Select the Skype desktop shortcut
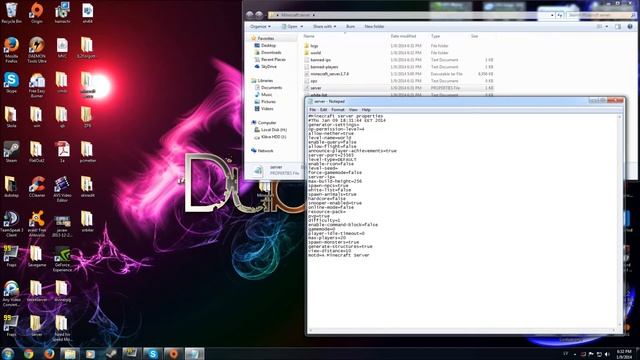Viewport: 640px width, 360px height. point(11,82)
